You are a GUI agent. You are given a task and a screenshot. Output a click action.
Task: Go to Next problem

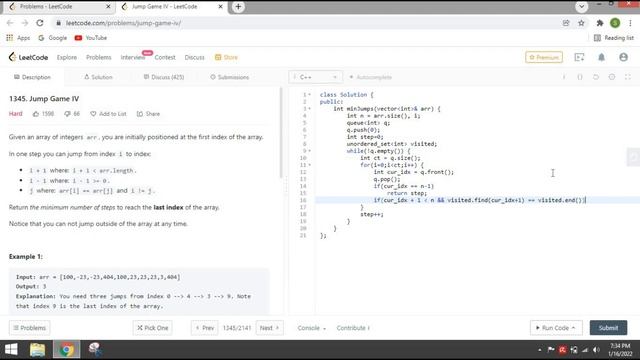(x=269, y=328)
